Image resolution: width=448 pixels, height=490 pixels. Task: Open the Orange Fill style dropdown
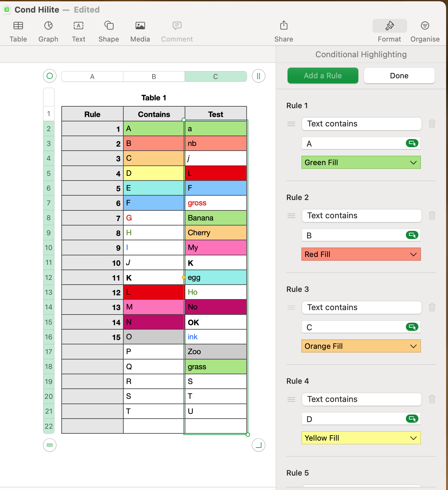click(x=361, y=346)
